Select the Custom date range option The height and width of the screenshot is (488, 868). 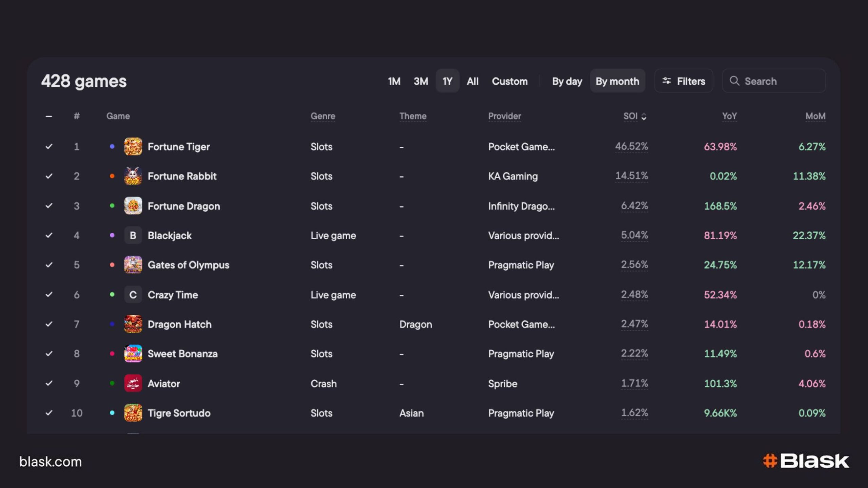pyautogui.click(x=509, y=81)
